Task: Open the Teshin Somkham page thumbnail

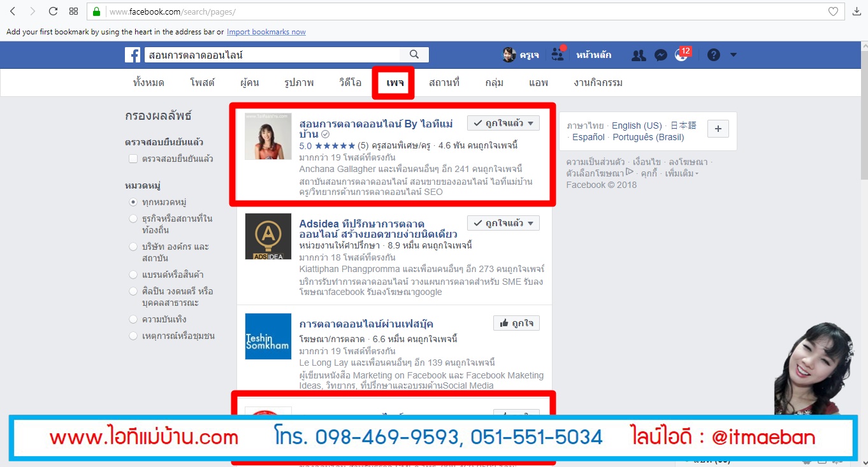Action: tap(268, 336)
